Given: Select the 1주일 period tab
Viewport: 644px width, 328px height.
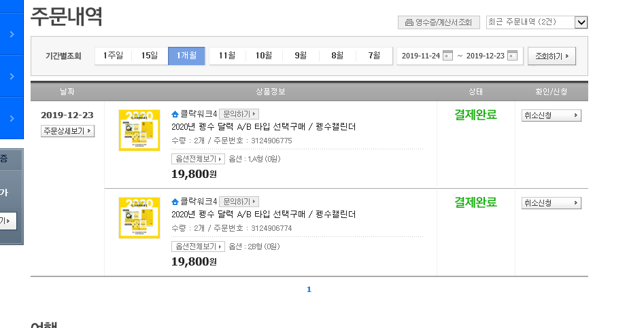Looking at the screenshot, I should pos(113,56).
